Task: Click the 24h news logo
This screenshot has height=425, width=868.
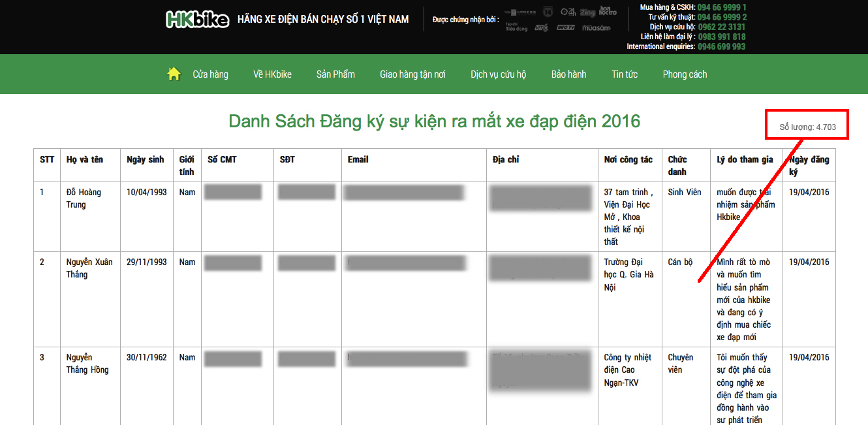Action: point(568,12)
